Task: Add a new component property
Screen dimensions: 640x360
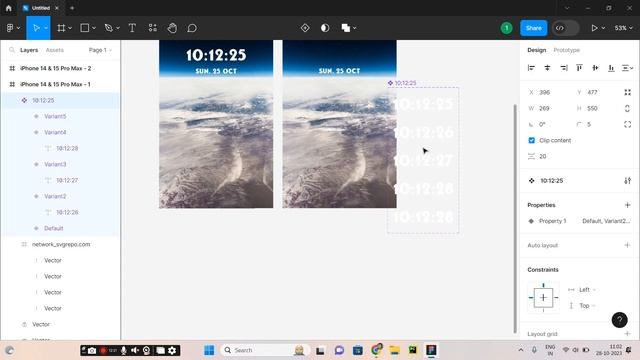Action: pyautogui.click(x=627, y=205)
